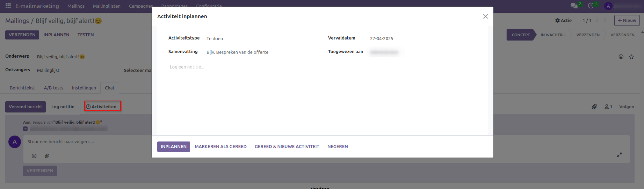Click the Activiteiten button in chatter

click(101, 107)
